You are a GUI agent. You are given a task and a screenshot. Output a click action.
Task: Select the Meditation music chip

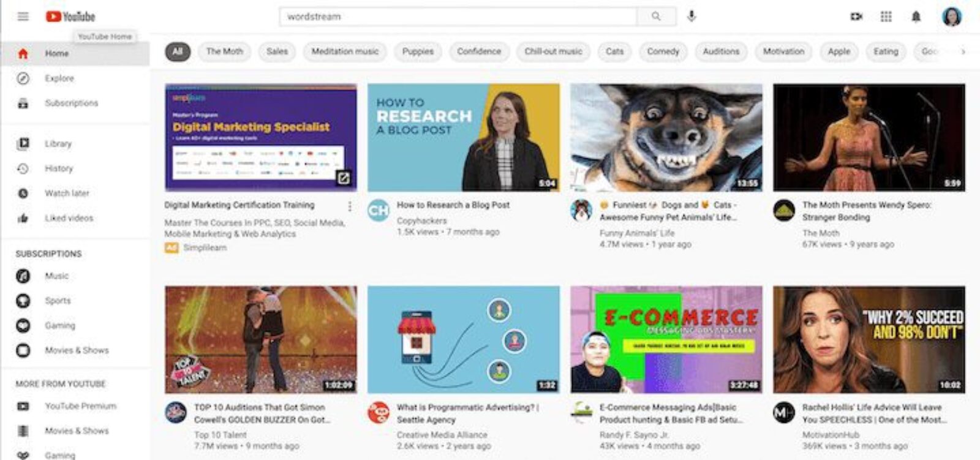(345, 51)
